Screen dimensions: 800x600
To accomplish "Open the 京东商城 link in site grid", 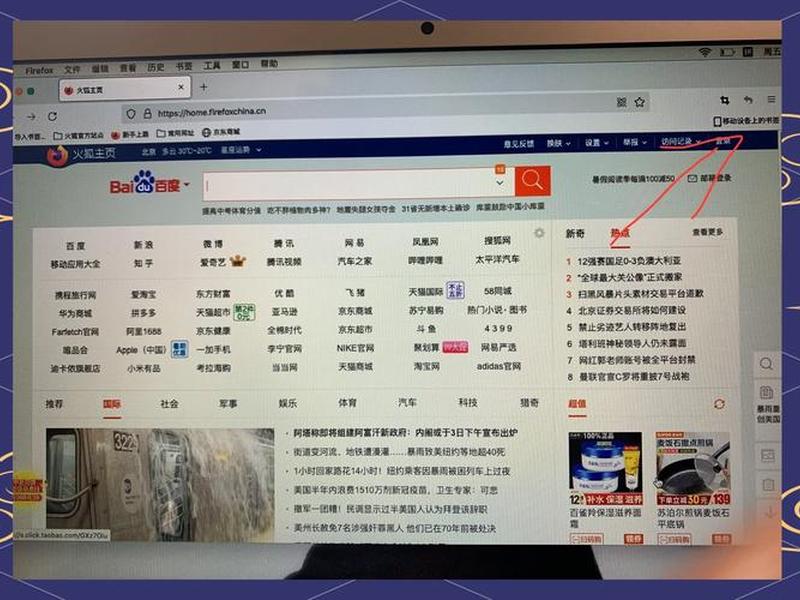I will coord(355,311).
